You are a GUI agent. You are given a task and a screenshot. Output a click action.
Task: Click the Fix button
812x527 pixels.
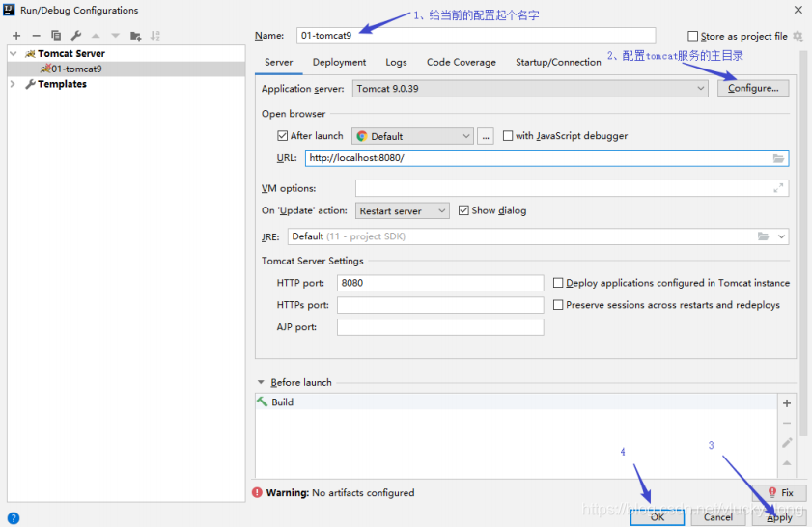point(780,492)
